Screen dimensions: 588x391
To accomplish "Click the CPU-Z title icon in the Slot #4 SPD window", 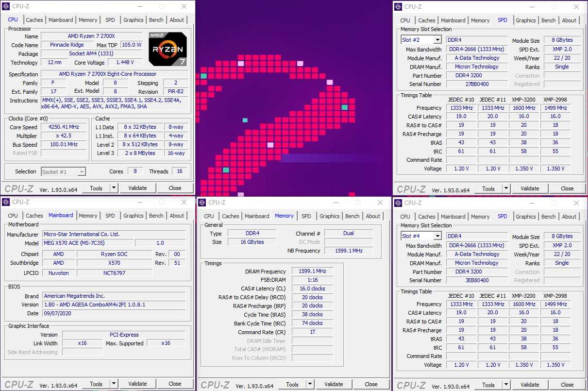I will pyautogui.click(x=399, y=203).
